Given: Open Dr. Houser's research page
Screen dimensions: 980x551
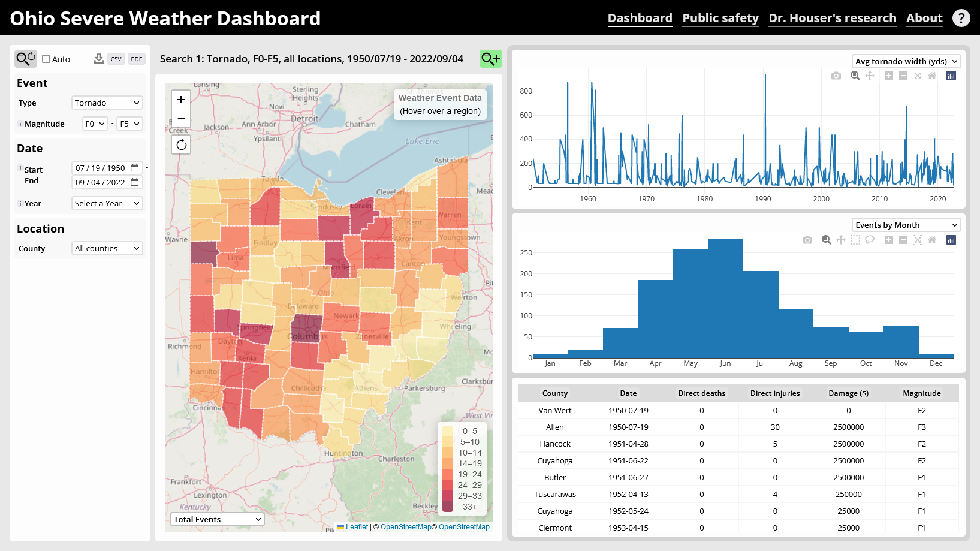Looking at the screenshot, I should [832, 18].
